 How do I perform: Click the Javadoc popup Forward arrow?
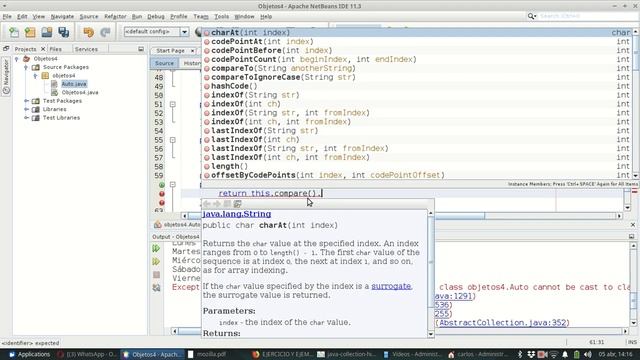217,204
